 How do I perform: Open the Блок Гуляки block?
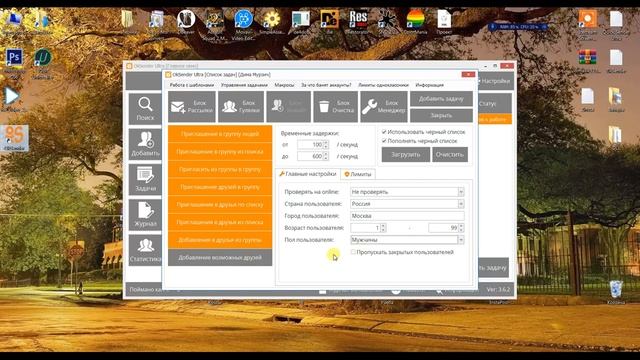pyautogui.click(x=241, y=107)
